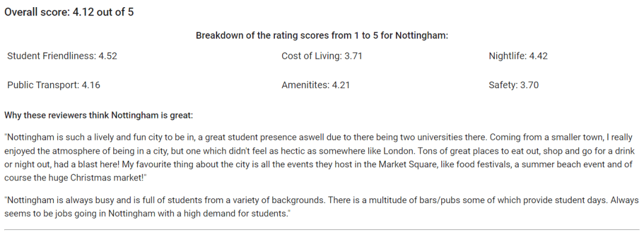The width and height of the screenshot is (644, 237).
Task: Click the second review starting 'Nottingham is always busy'
Action: point(321,207)
